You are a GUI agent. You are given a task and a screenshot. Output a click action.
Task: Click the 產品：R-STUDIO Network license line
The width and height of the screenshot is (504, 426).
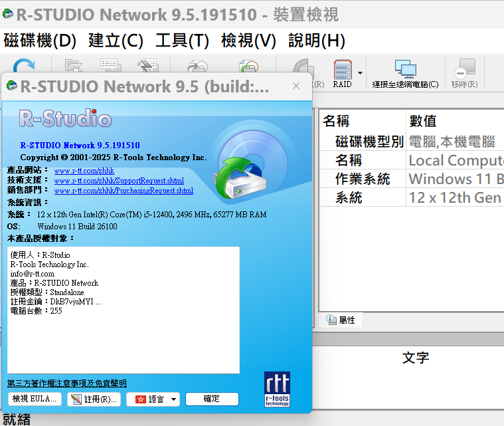click(x=54, y=283)
